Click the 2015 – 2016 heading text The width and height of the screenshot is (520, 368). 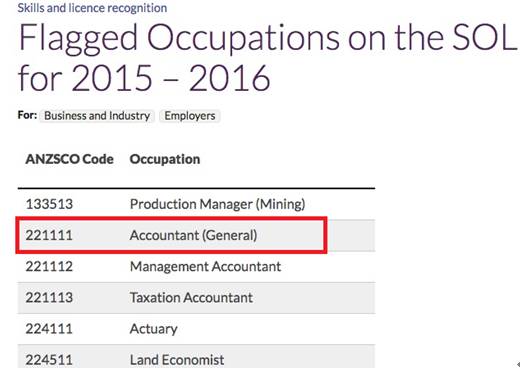171,78
